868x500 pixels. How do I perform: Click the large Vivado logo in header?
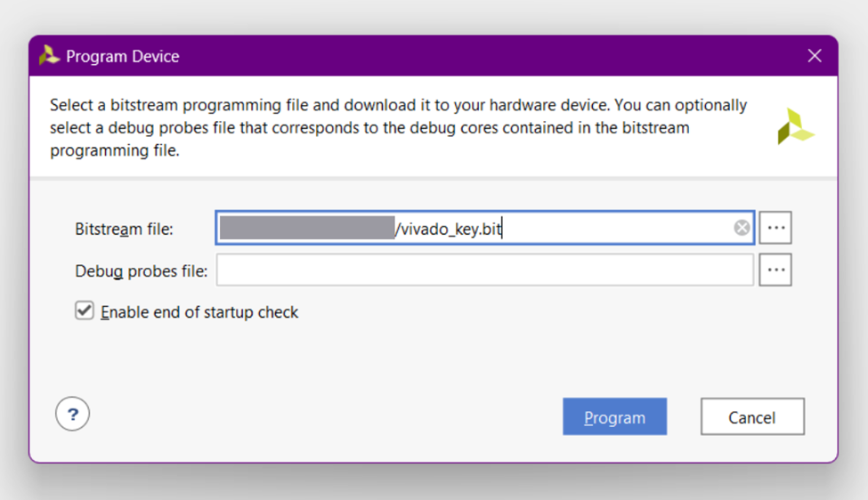(795, 126)
